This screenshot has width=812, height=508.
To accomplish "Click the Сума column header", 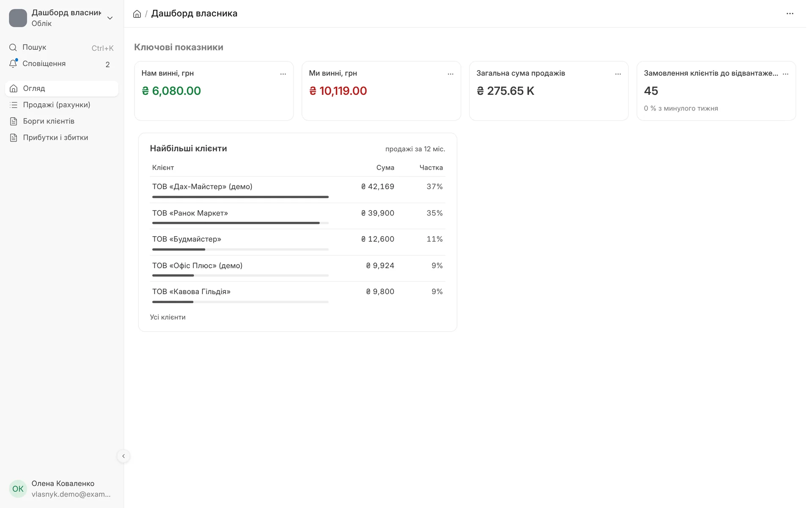I will [385, 168].
